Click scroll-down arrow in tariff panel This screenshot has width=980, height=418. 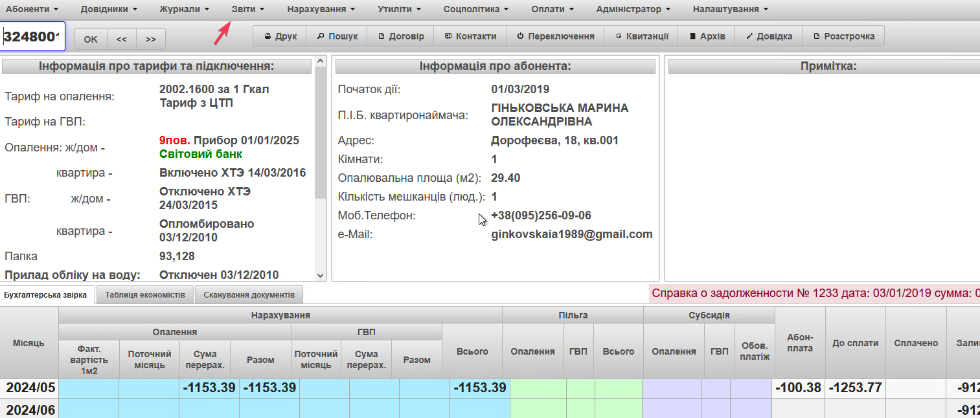tap(320, 275)
